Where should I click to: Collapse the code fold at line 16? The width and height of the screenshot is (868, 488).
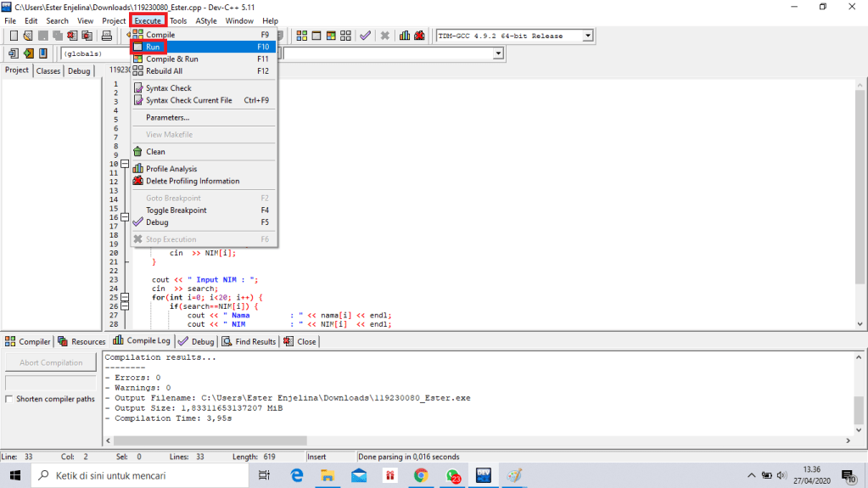[125, 217]
